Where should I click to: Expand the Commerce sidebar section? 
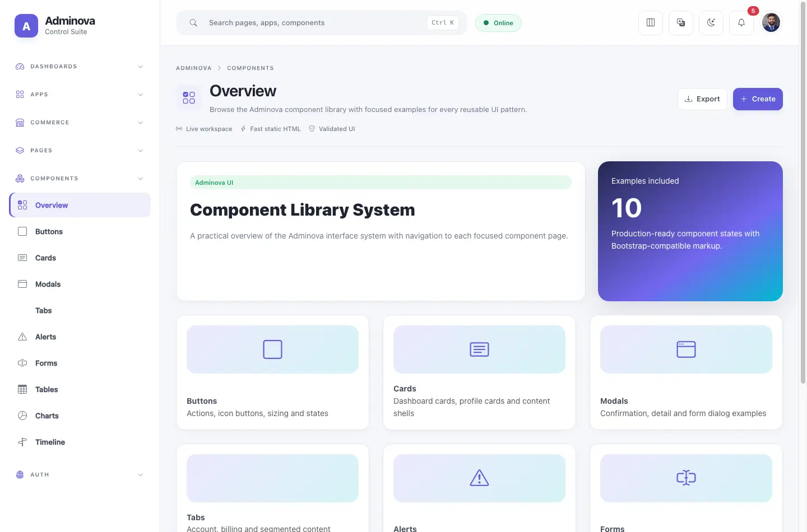(80, 123)
